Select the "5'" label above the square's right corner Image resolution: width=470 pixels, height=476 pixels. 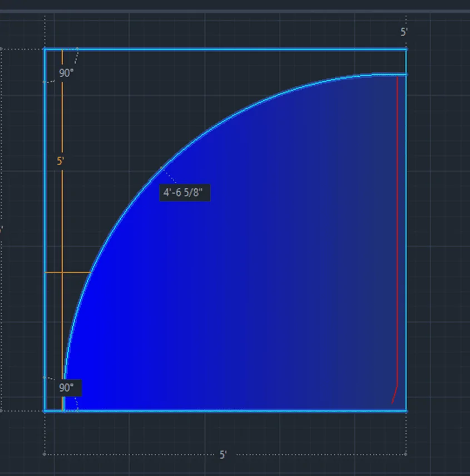click(404, 32)
